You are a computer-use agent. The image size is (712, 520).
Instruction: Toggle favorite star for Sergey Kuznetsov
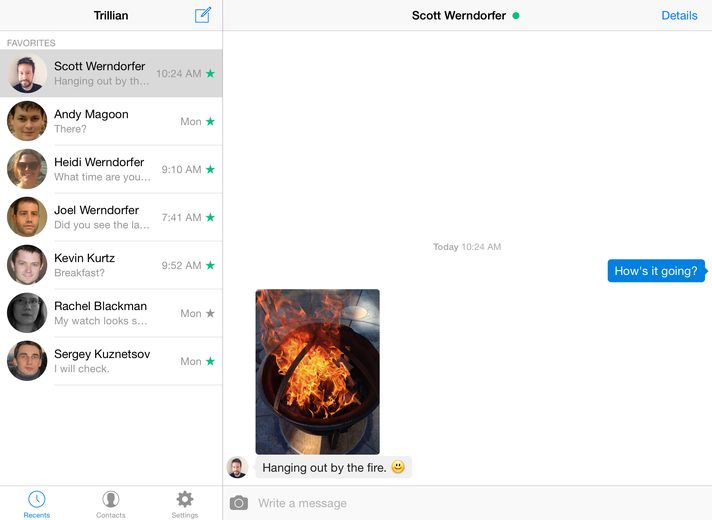[x=210, y=361]
